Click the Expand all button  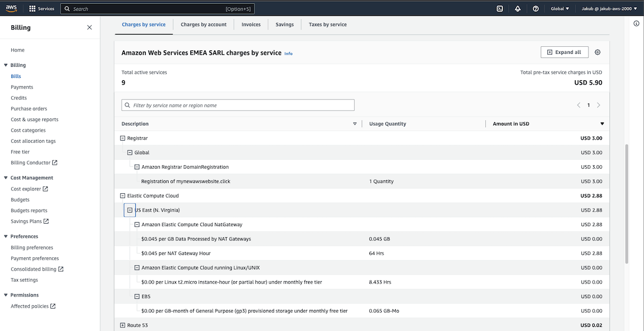point(564,52)
